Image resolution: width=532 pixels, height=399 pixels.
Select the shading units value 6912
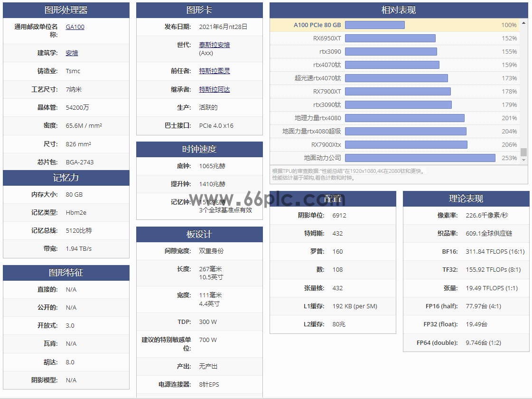pos(339,216)
